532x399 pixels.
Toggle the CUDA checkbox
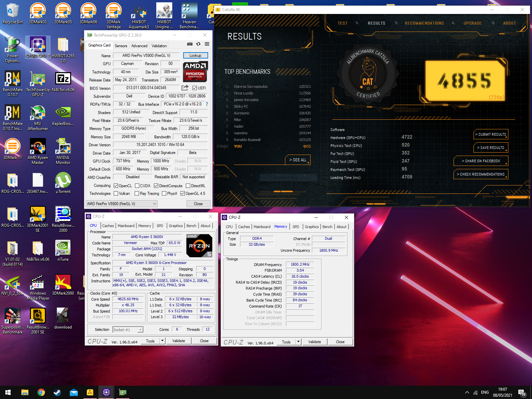tap(137, 186)
